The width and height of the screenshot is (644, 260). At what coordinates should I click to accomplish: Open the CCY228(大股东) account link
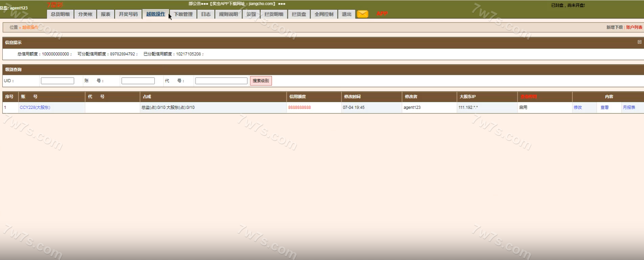[35, 107]
